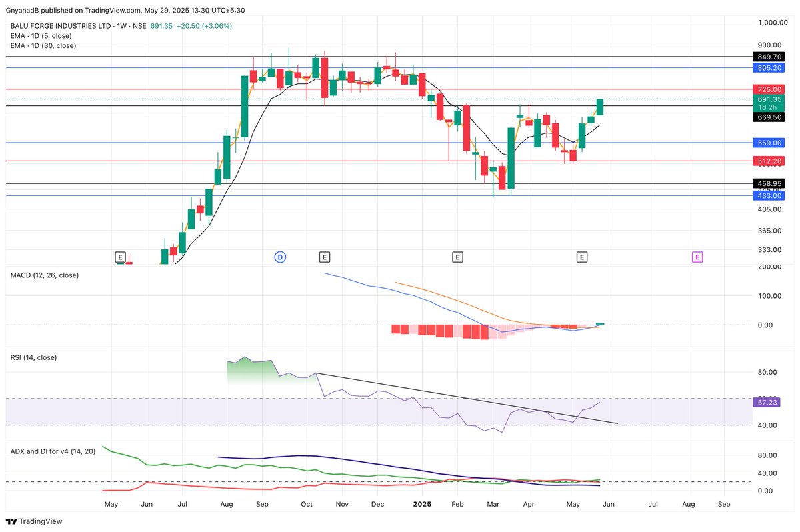Select the 2025 label on the time axis

(421, 504)
